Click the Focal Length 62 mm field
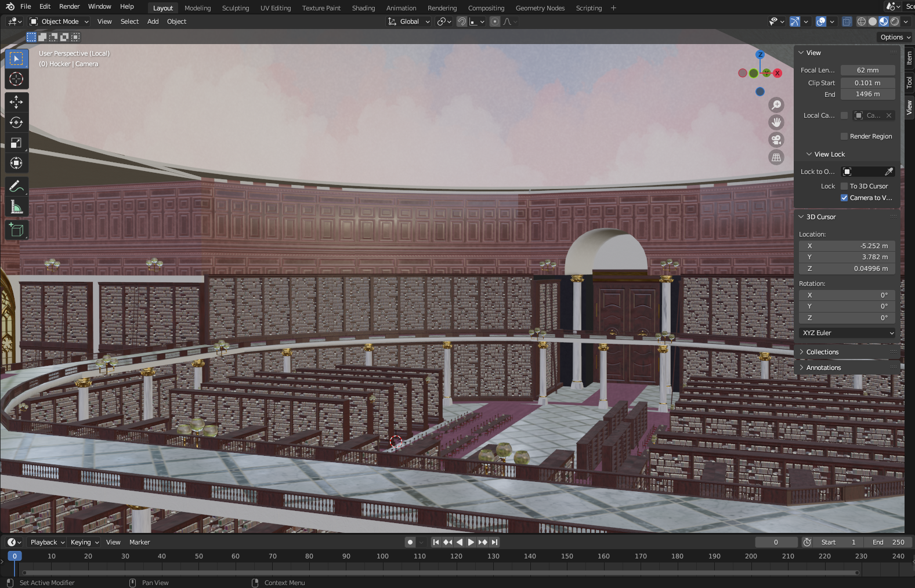This screenshot has height=588, width=915. (x=868, y=70)
